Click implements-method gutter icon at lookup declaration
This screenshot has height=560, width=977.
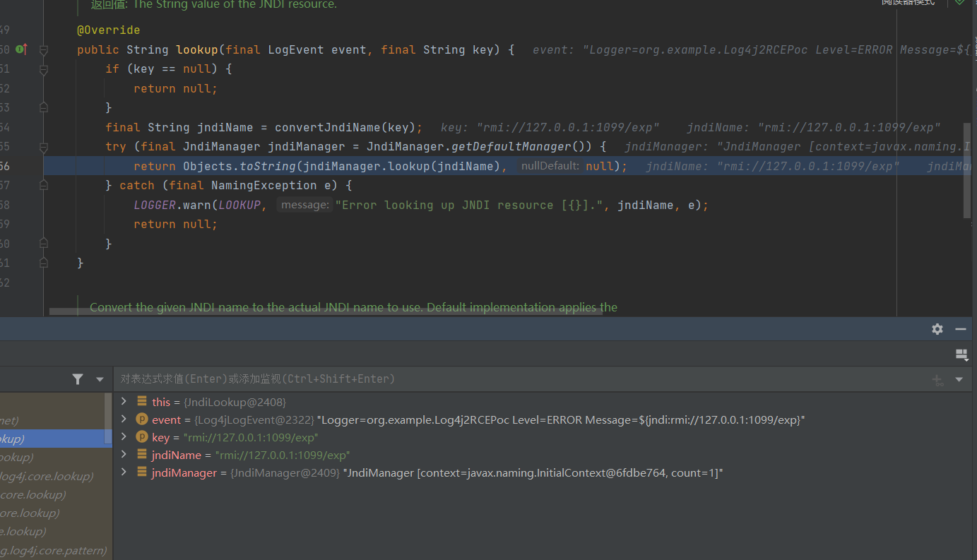pyautogui.click(x=21, y=49)
